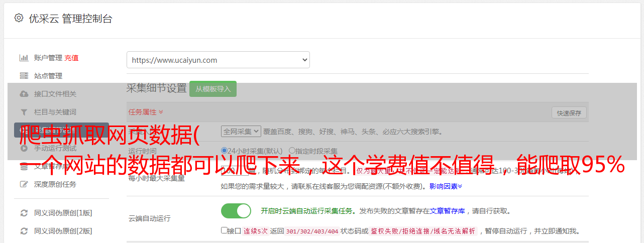
Task: Collapse the 任务属性 section
Action: point(146,112)
